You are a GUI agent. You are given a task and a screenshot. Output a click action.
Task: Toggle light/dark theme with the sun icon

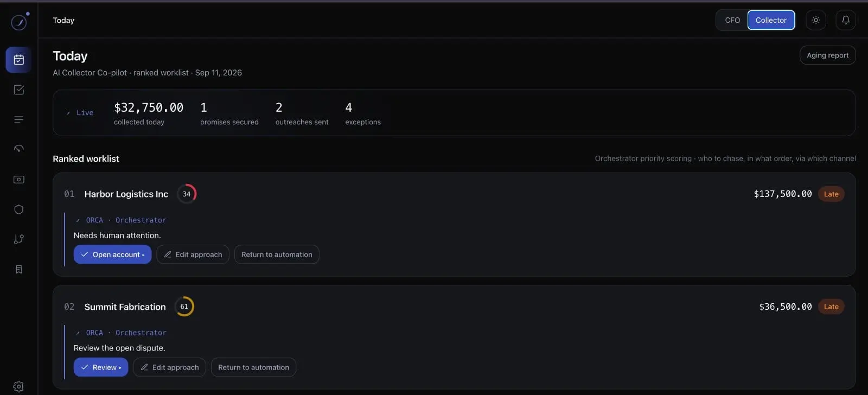point(816,20)
